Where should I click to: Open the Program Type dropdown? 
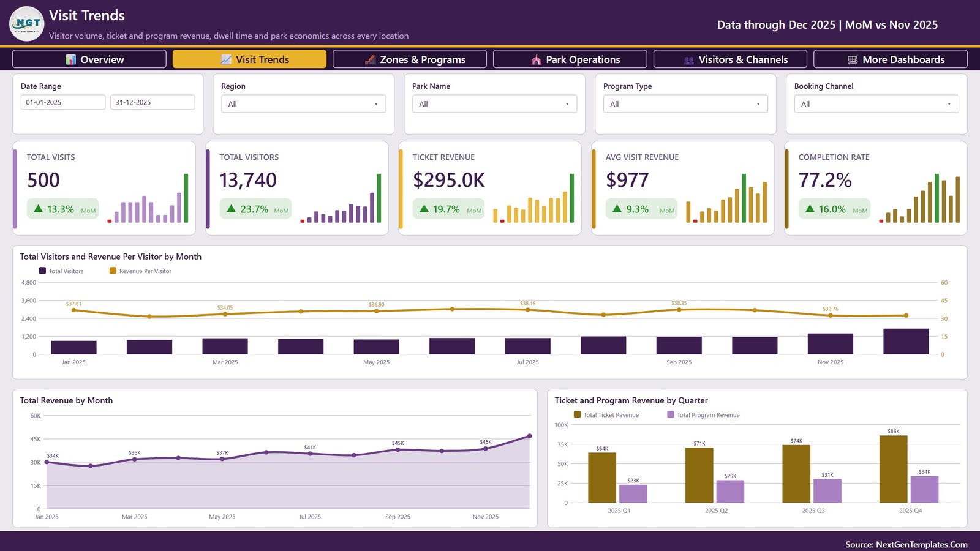tap(686, 104)
